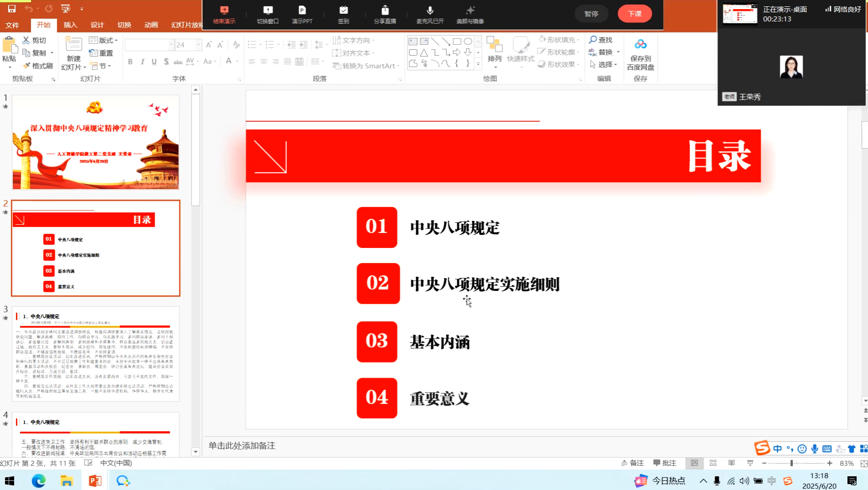This screenshot has width=868, height=490.
Task: Click the Format Painter (格式刷) icon
Action: click(38, 66)
